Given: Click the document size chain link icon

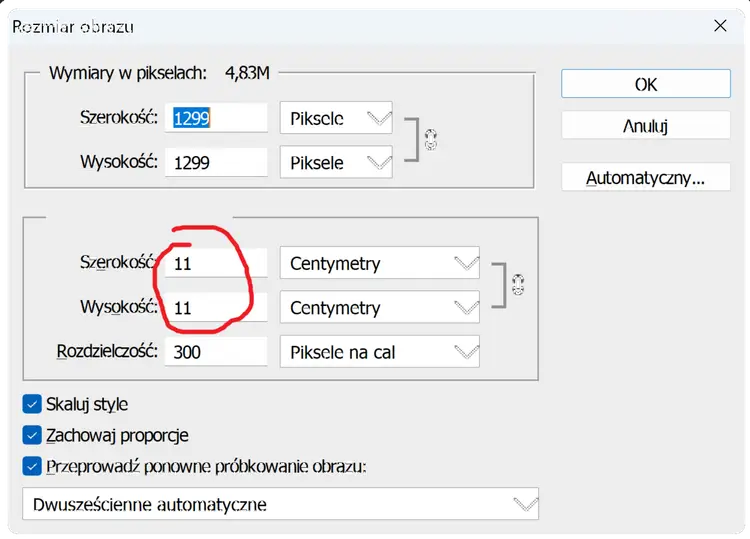Looking at the screenshot, I should point(518,285).
